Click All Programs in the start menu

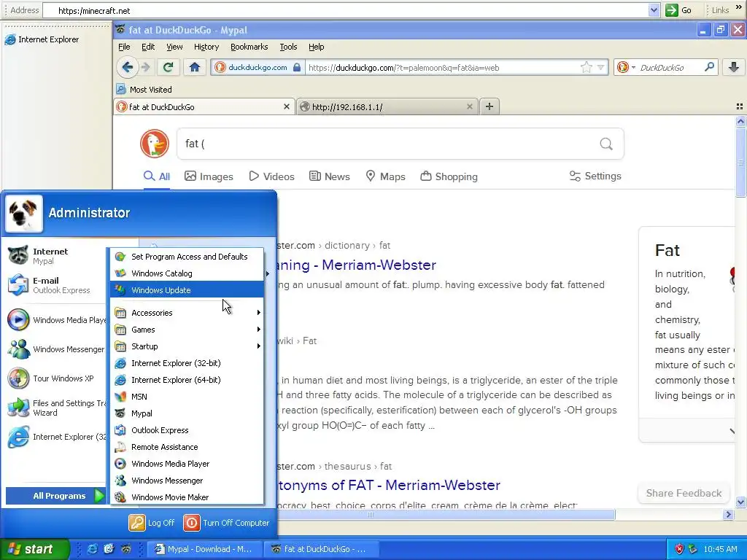55,496
